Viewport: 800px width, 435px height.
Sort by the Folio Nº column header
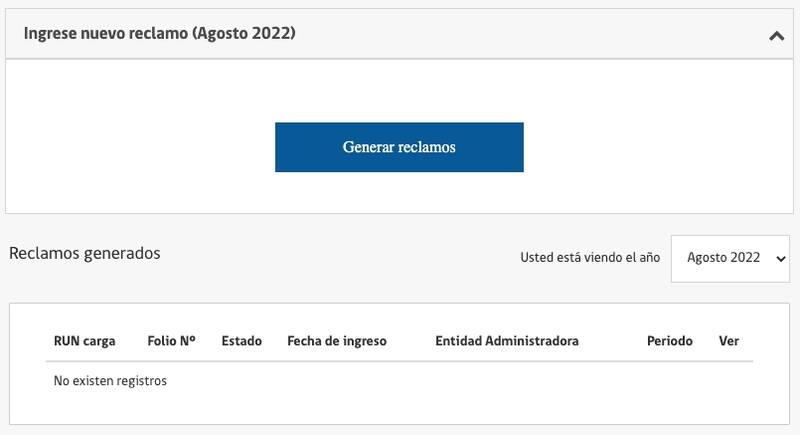pyautogui.click(x=171, y=341)
